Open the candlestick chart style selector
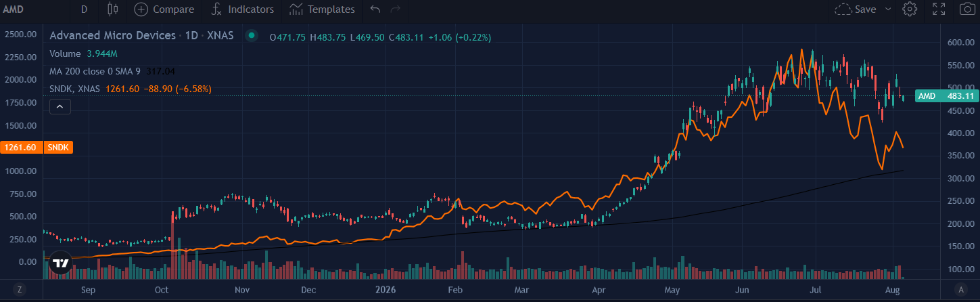 click(113, 9)
